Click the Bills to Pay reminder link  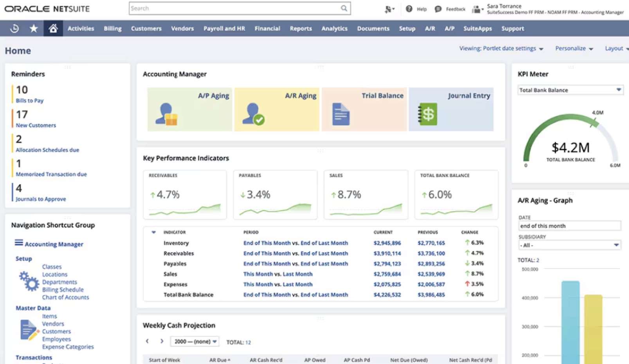point(30,101)
